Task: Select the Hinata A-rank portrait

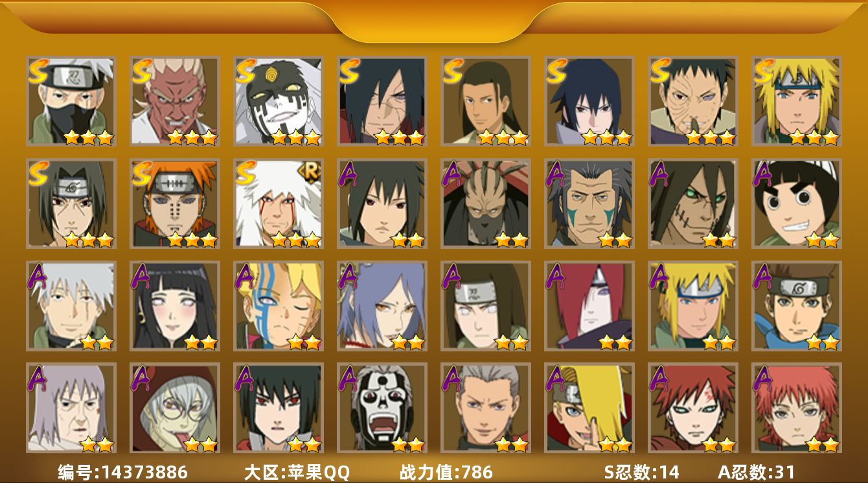Action: pos(174,306)
